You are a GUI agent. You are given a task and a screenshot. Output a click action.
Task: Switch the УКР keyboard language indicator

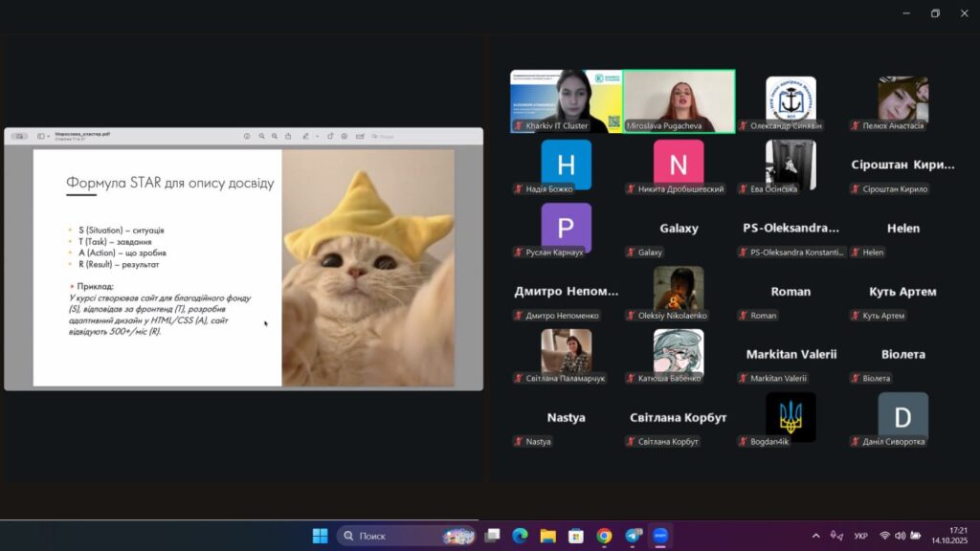860,536
